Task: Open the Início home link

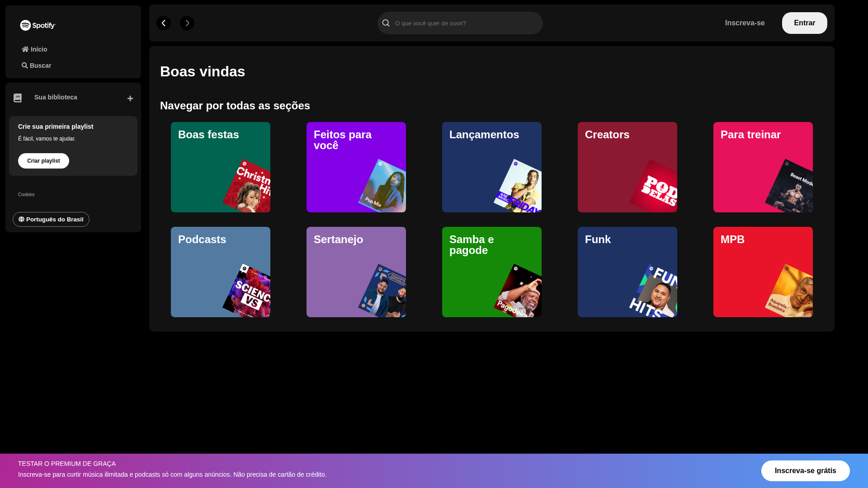Action: (x=34, y=49)
